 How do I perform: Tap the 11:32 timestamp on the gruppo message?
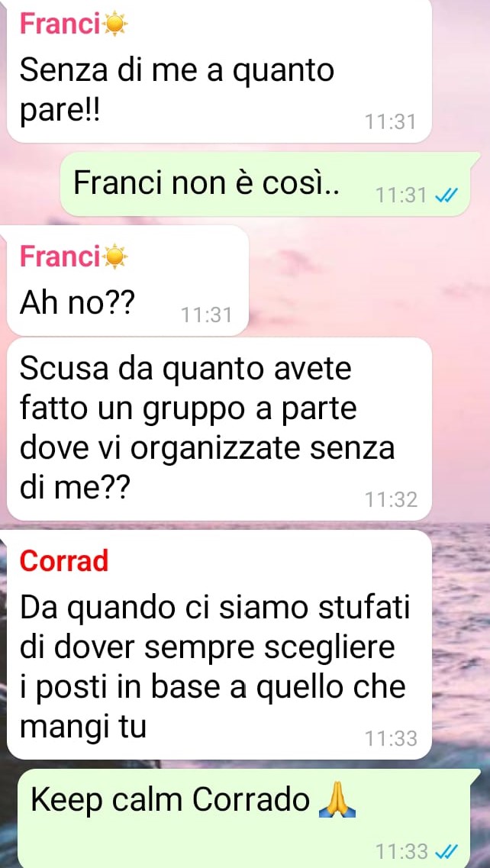click(x=391, y=500)
